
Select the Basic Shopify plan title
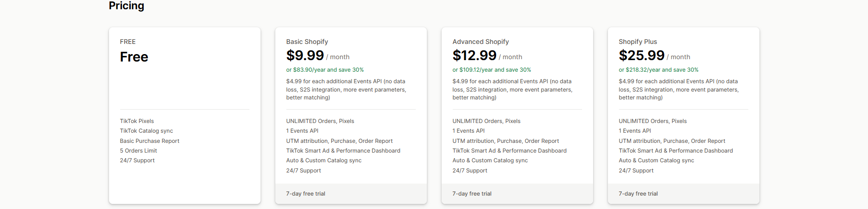pos(307,42)
